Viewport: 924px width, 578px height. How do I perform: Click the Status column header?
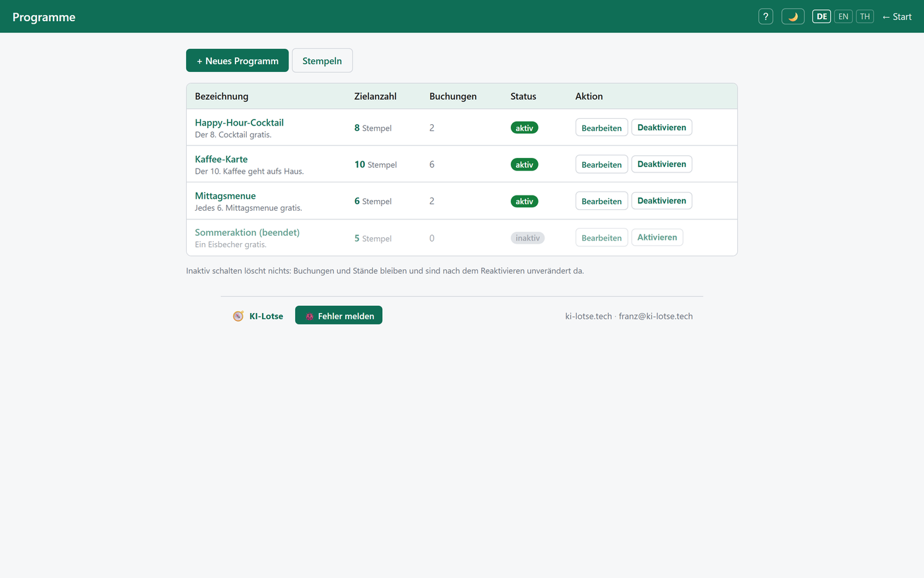(x=523, y=96)
